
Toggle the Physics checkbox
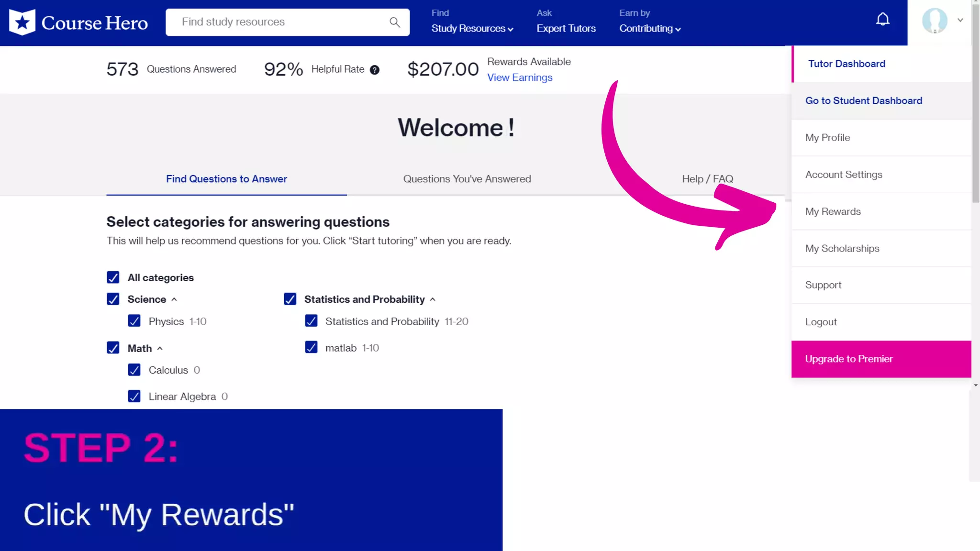click(x=134, y=321)
